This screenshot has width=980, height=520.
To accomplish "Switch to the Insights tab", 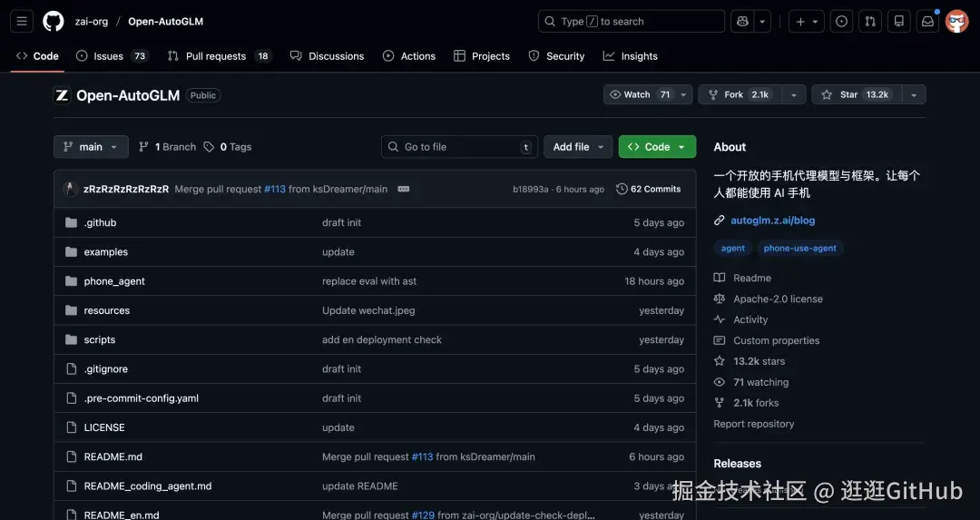I will [x=630, y=56].
